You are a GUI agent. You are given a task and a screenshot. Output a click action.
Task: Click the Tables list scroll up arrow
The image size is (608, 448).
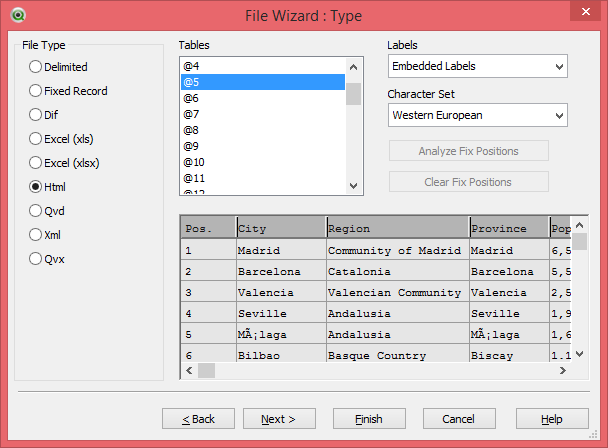tap(353, 67)
